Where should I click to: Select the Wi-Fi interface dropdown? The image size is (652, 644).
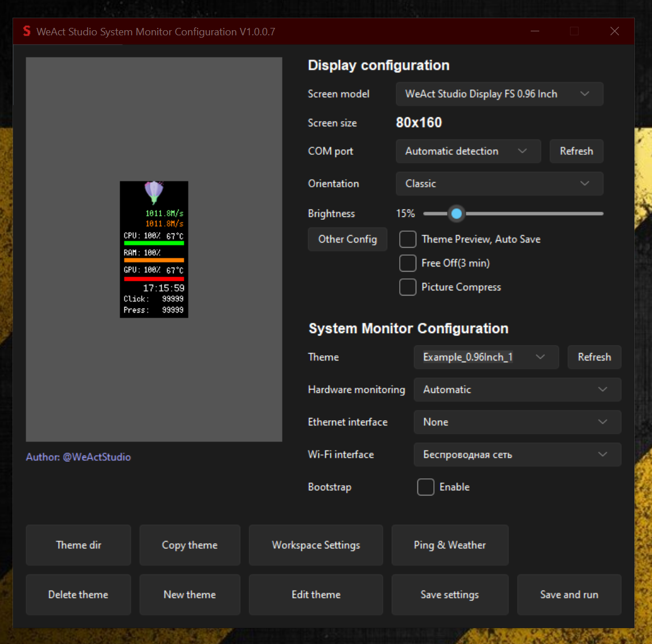tap(516, 454)
